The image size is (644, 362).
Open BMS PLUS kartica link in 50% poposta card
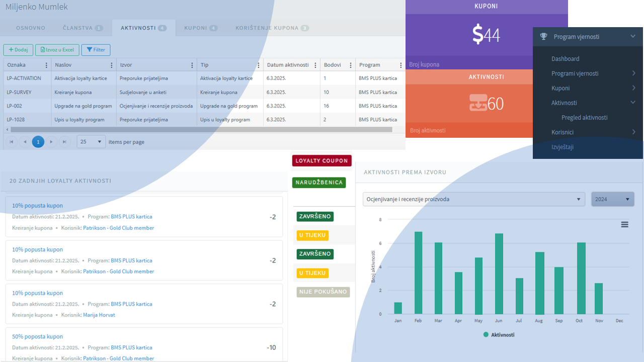pos(131,347)
